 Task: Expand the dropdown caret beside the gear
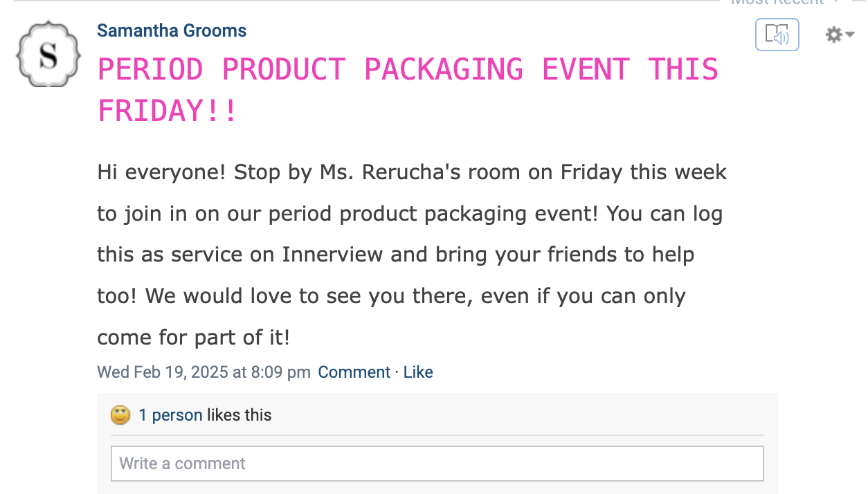850,35
